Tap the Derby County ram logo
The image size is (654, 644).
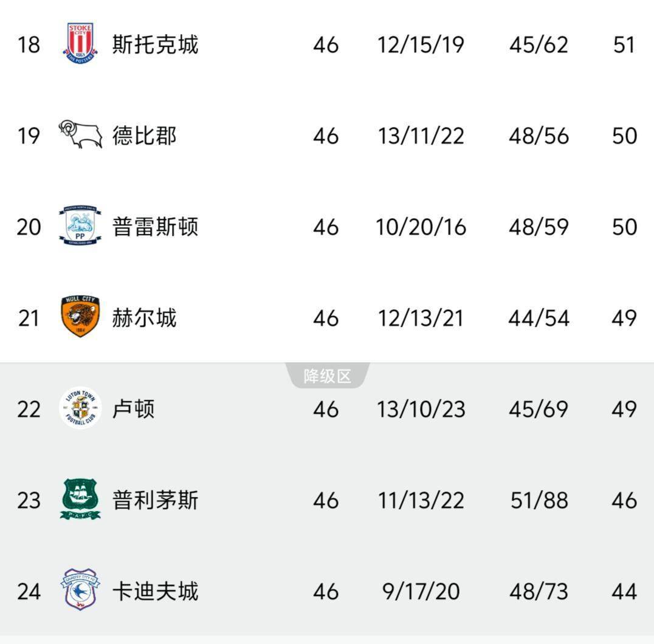tap(80, 135)
